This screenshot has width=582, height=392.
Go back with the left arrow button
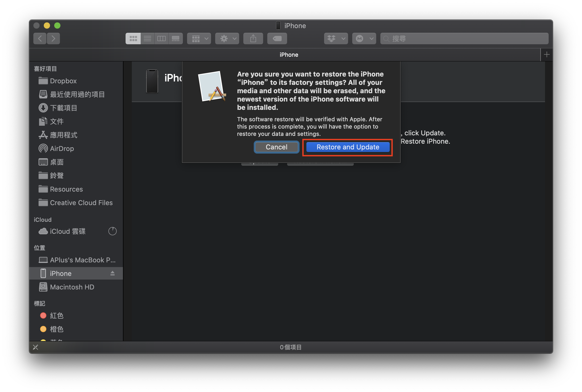coord(40,39)
